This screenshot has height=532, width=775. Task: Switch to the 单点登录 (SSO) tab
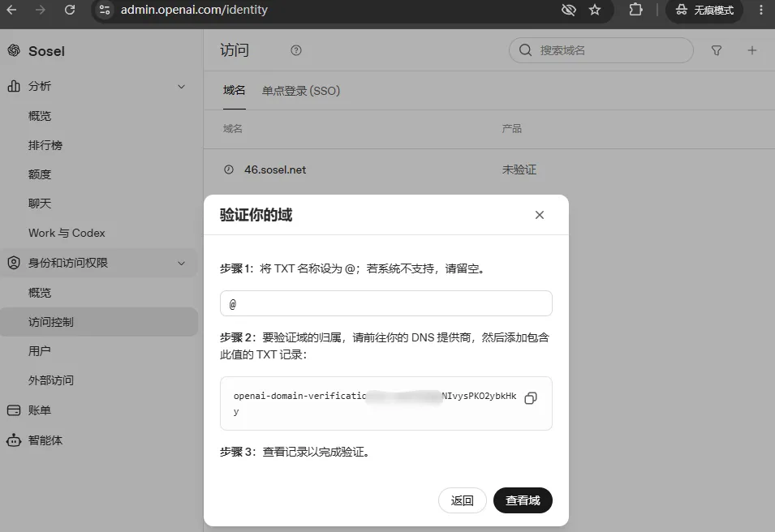(301, 91)
